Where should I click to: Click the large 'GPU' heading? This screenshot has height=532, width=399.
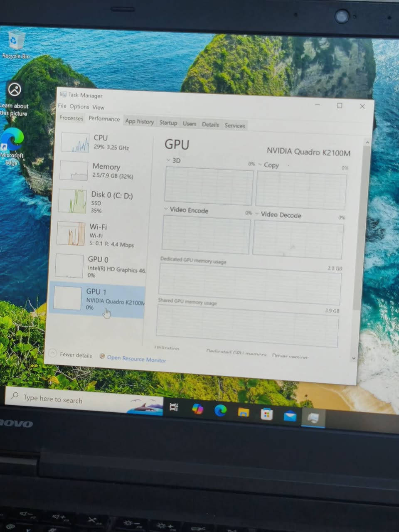tap(177, 144)
